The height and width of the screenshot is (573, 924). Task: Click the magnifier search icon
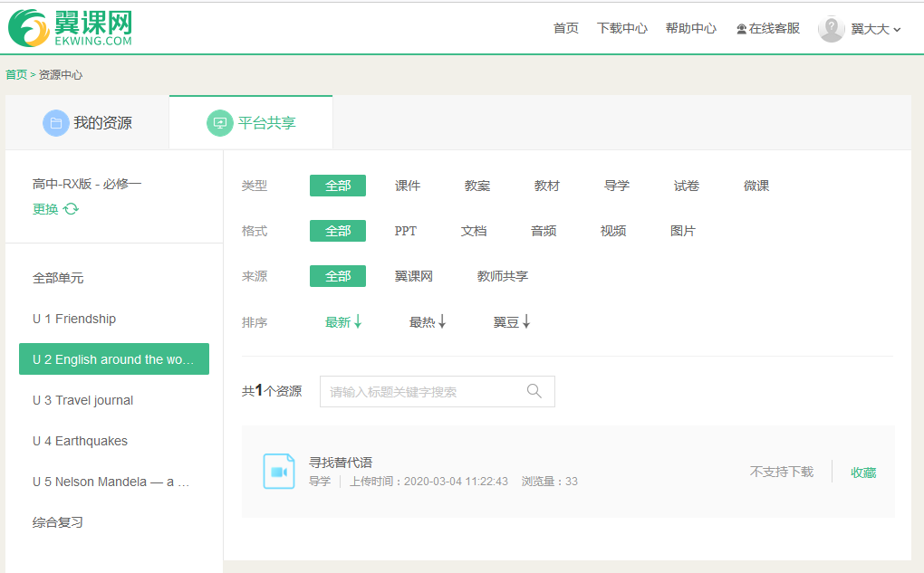[x=534, y=391]
